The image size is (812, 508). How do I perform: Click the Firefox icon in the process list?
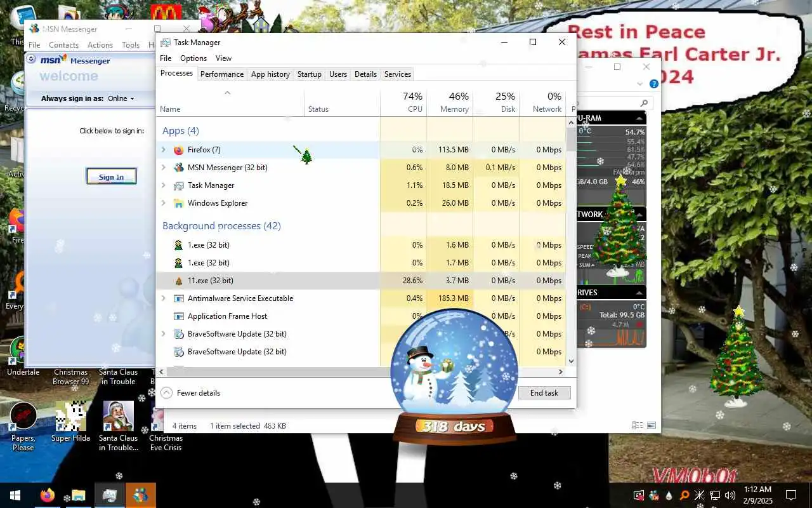(178, 150)
